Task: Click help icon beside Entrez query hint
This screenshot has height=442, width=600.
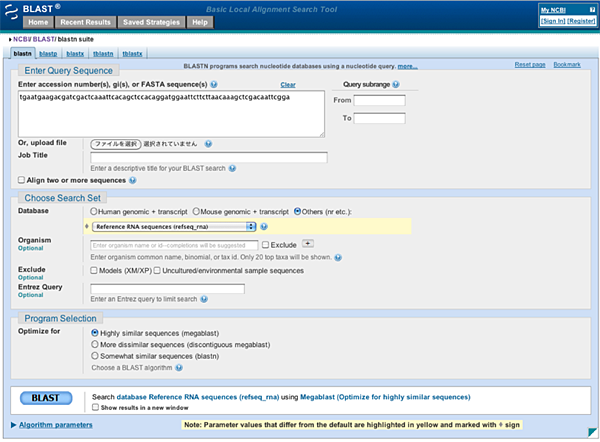Action: [204, 299]
